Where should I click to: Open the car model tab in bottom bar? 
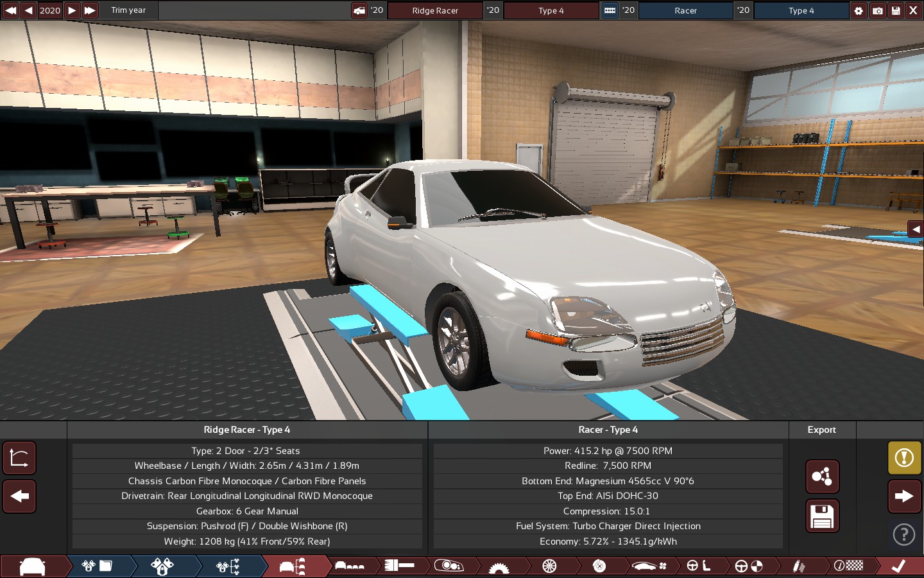pyautogui.click(x=33, y=566)
